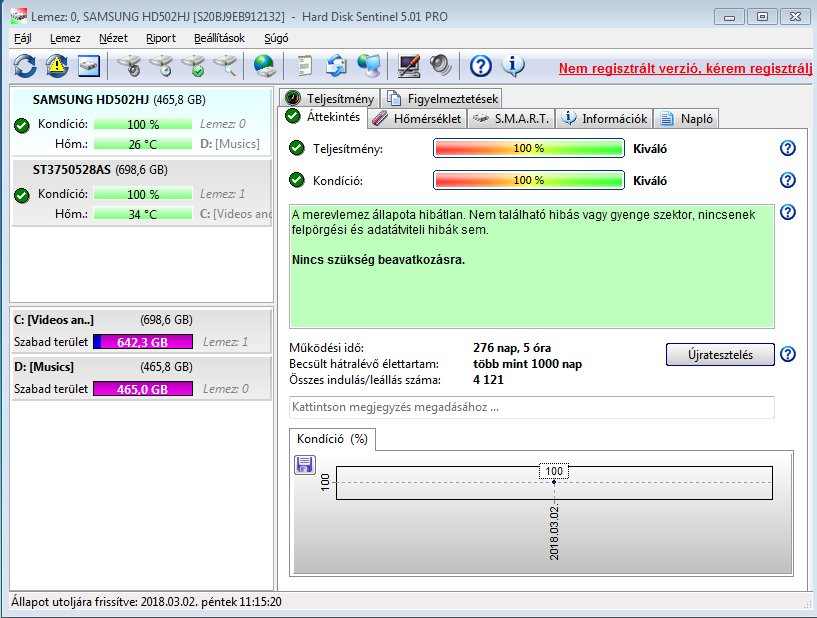Click the green check icon beside ST3750528AS Kondíció
The image size is (817, 618).
22,195
